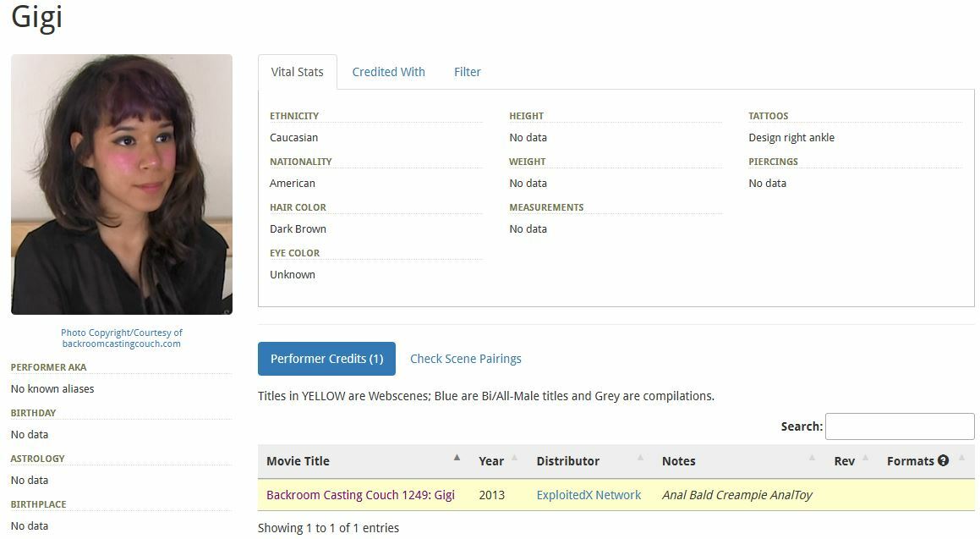Open Backroom Casting Couch 1249: Gigi title
This screenshot has height=539, width=980.
[x=360, y=495]
